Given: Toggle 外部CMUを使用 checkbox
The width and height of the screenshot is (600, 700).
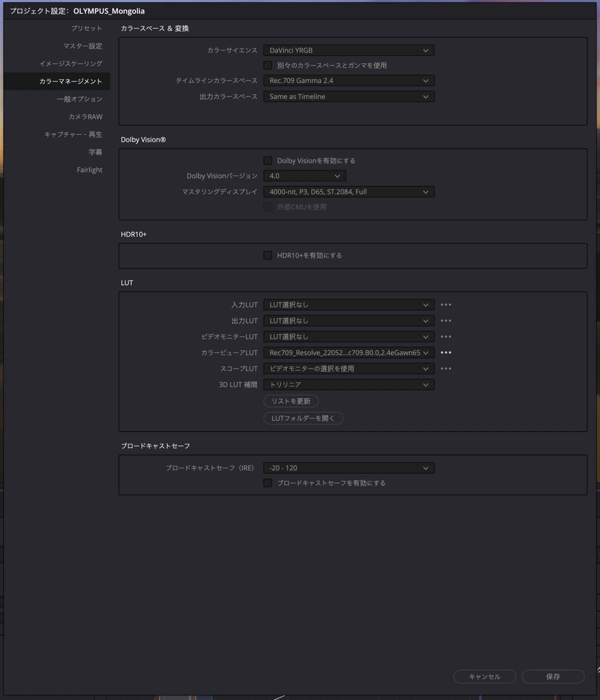Looking at the screenshot, I should [x=268, y=206].
